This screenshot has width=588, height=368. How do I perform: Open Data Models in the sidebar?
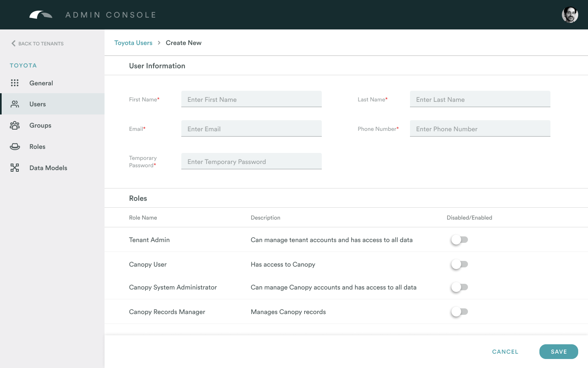pyautogui.click(x=52, y=168)
